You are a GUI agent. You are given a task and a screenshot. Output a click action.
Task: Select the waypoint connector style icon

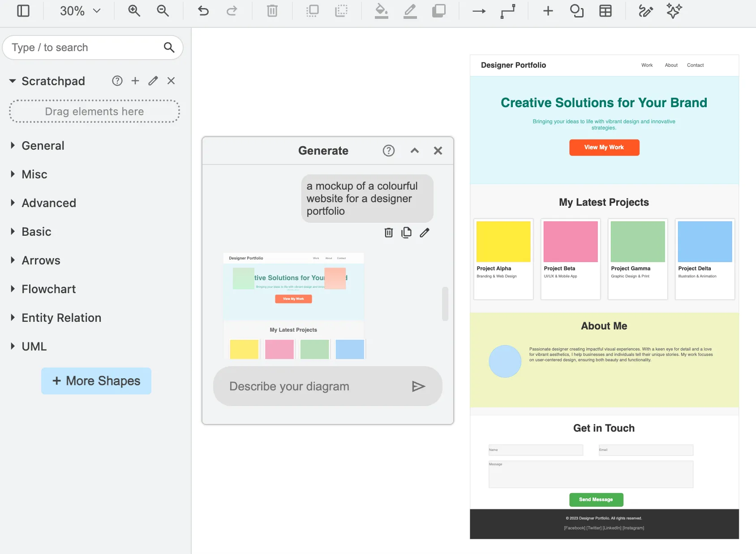[x=508, y=11]
